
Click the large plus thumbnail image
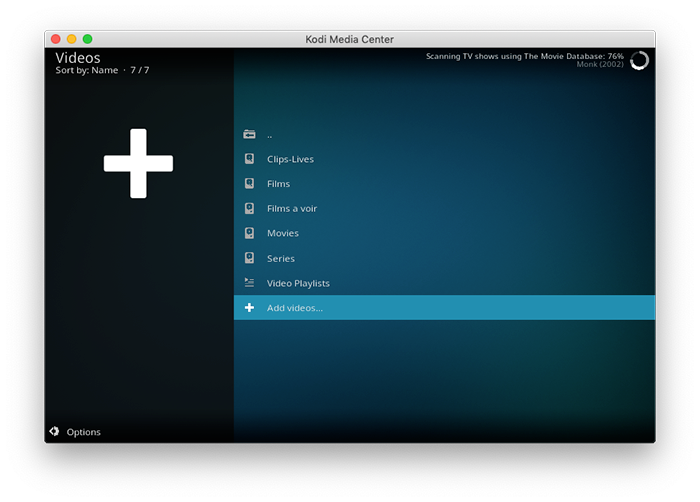coord(138,163)
